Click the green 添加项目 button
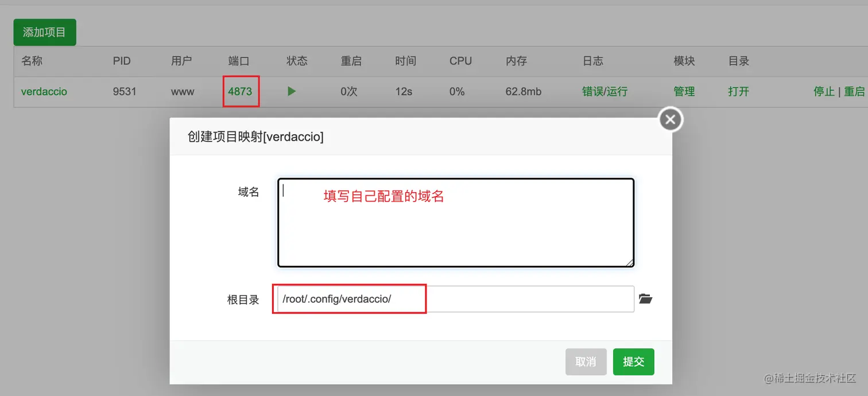 45,32
